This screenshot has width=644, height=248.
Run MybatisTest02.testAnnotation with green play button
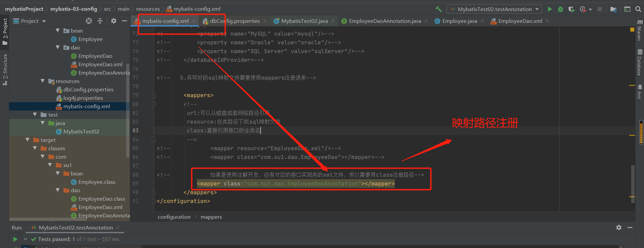[550, 9]
